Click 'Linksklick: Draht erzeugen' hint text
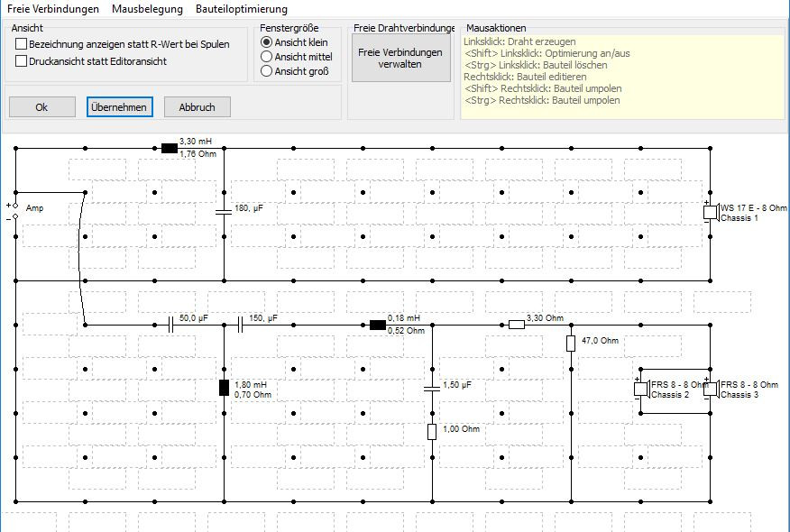 [519, 41]
